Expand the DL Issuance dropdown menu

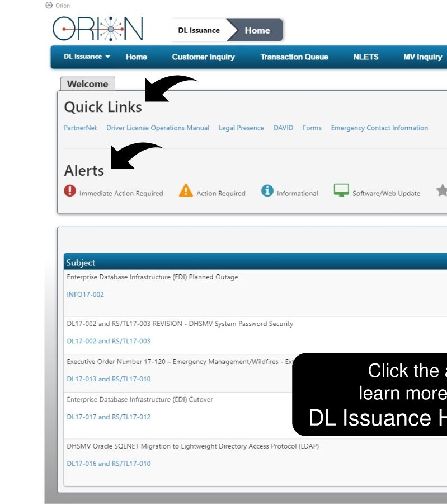coord(87,57)
